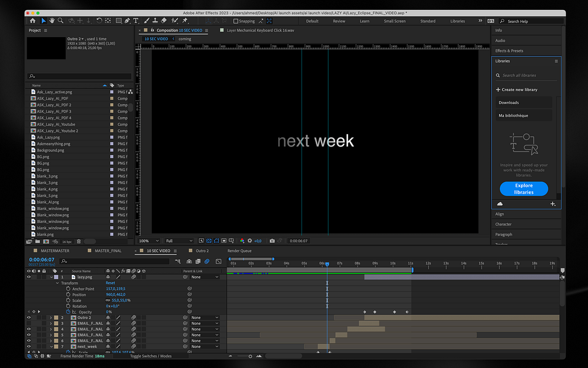Image resolution: width=588 pixels, height=368 pixels.
Task: Select the Small Screen workspace
Action: (x=395, y=21)
